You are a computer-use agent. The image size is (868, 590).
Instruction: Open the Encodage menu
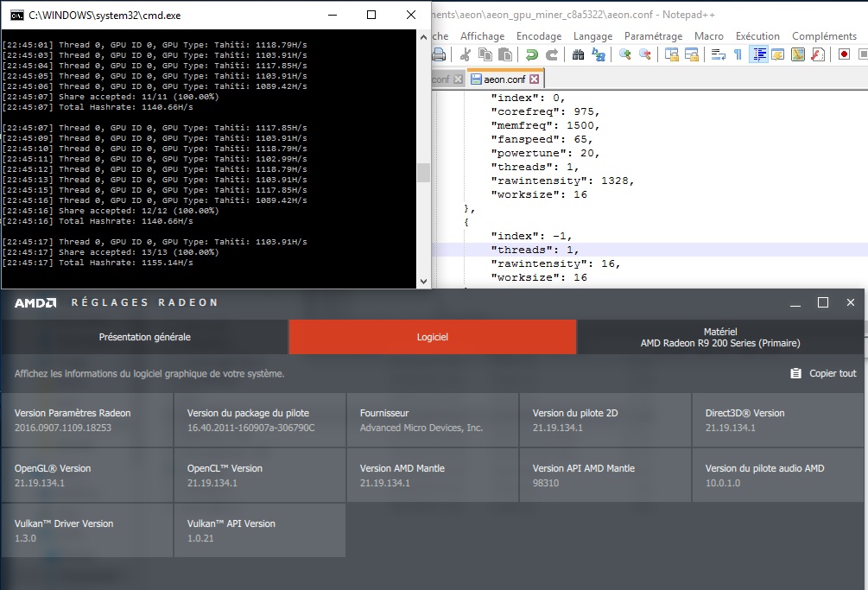[x=539, y=36]
